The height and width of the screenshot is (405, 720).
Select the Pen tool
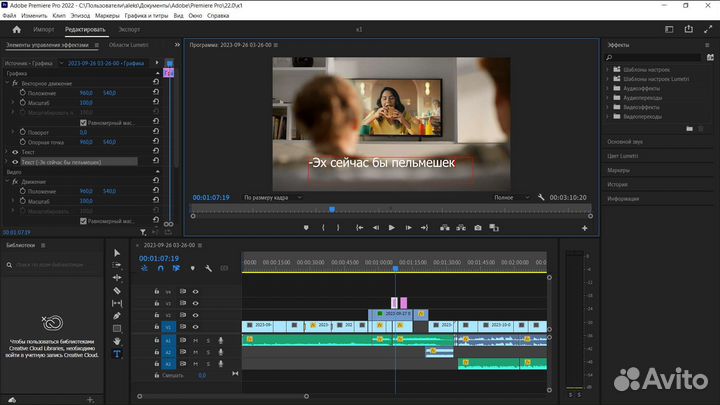point(117,316)
